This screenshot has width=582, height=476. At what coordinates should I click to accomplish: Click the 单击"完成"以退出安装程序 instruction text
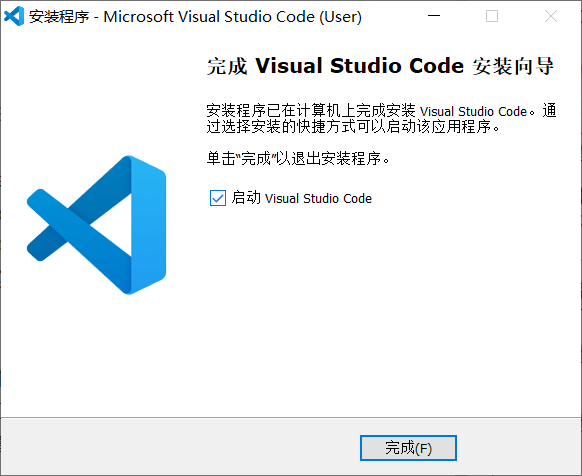[x=298, y=159]
